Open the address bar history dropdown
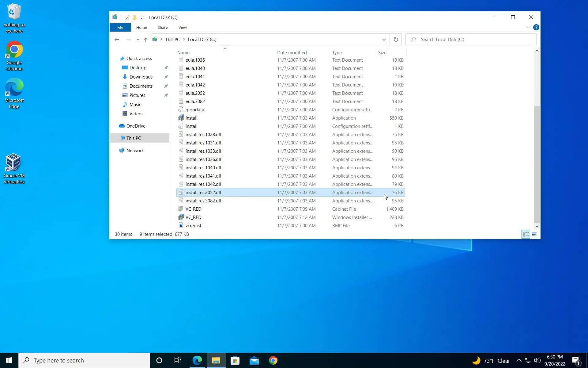This screenshot has height=368, width=588. [x=384, y=40]
